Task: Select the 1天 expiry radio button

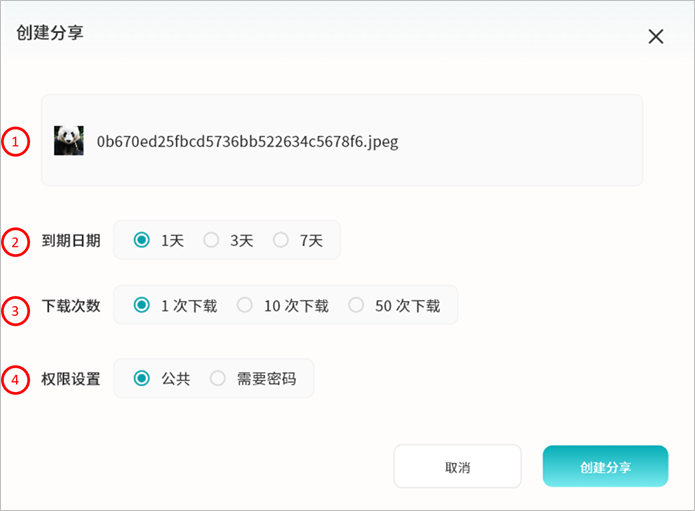Action: (142, 240)
